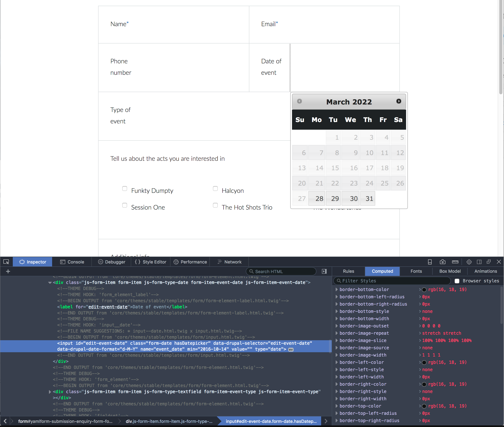Select day 28 in the calendar
Screen dimensions: 504x427
click(317, 199)
